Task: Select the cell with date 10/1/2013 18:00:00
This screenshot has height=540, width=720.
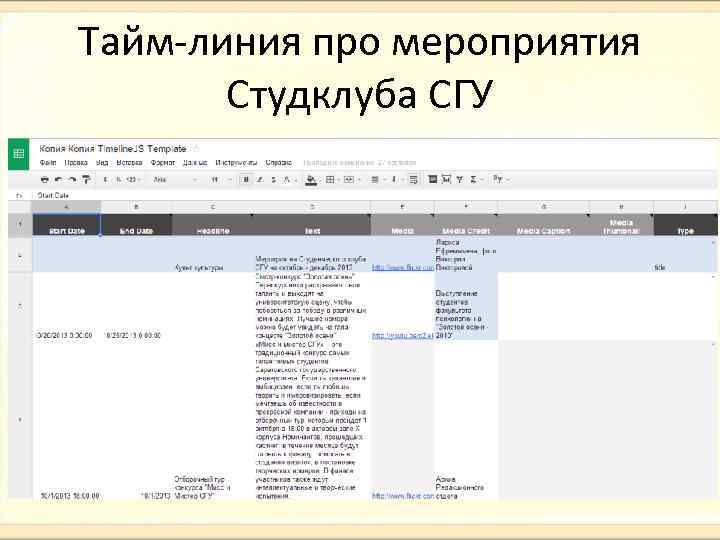Action: pyautogui.click(x=67, y=420)
